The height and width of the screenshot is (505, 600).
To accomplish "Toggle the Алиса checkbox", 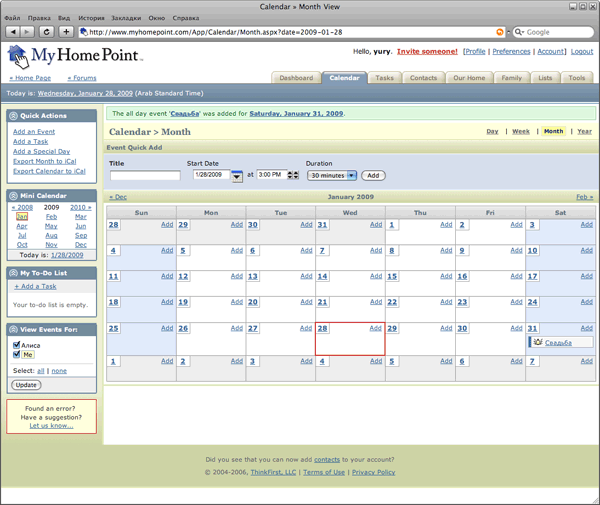I will 16,345.
